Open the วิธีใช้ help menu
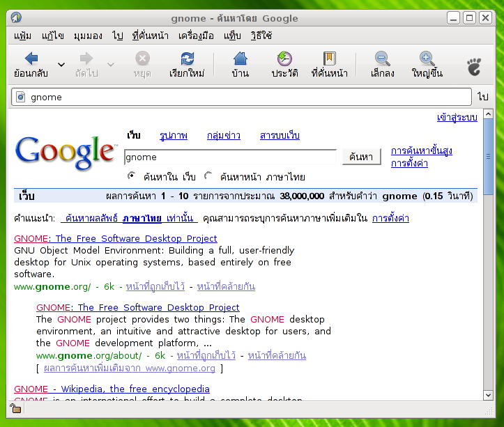Image resolution: width=504 pixels, height=427 pixels. click(261, 36)
